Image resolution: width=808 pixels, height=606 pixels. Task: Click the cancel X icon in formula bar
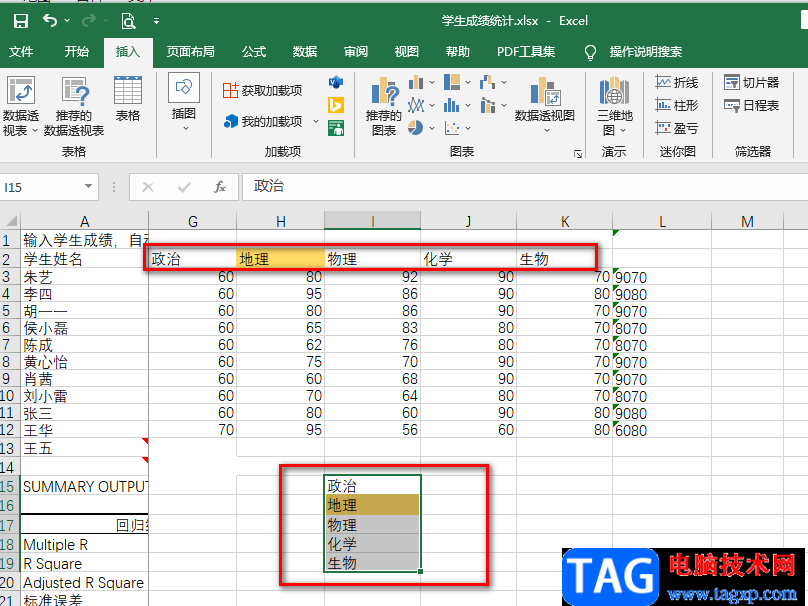148,187
